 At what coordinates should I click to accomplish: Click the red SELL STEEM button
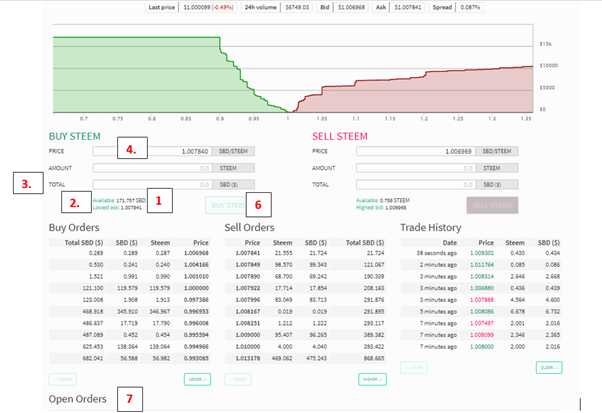click(x=492, y=205)
